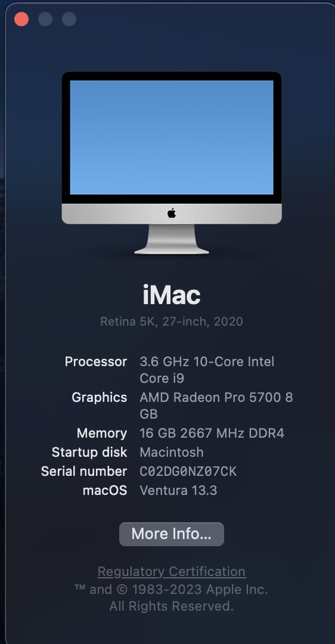Click the grayed-out zoom window button
The image size is (335, 644).
[x=69, y=19]
